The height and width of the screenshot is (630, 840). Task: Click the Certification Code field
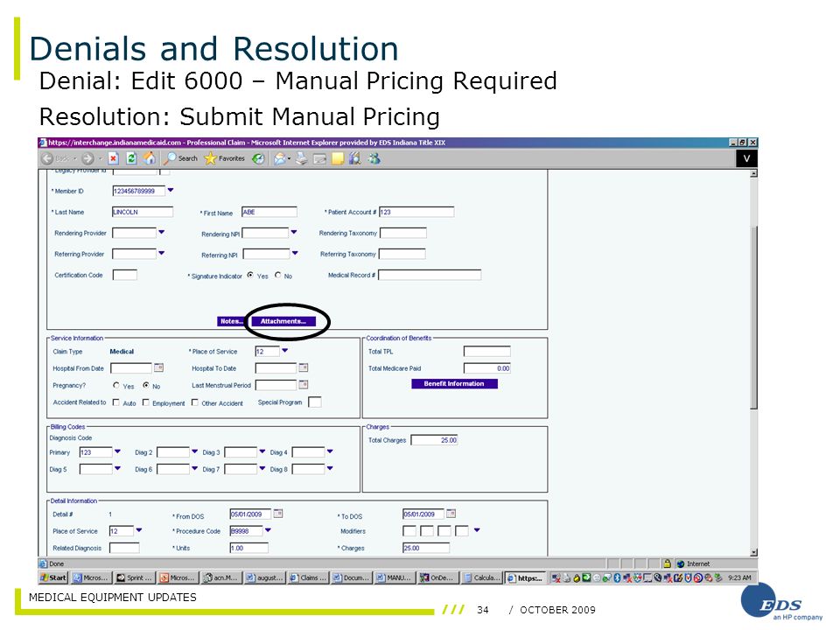[125, 275]
